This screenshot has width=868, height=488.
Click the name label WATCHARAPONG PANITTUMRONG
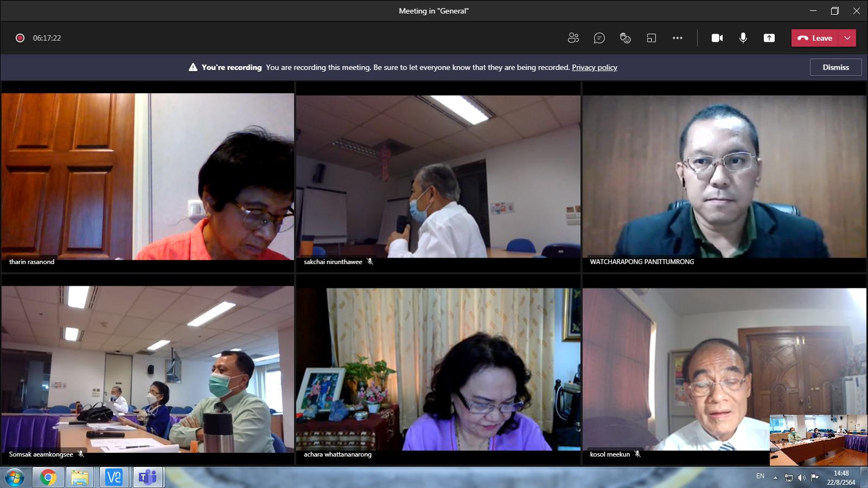pos(642,261)
